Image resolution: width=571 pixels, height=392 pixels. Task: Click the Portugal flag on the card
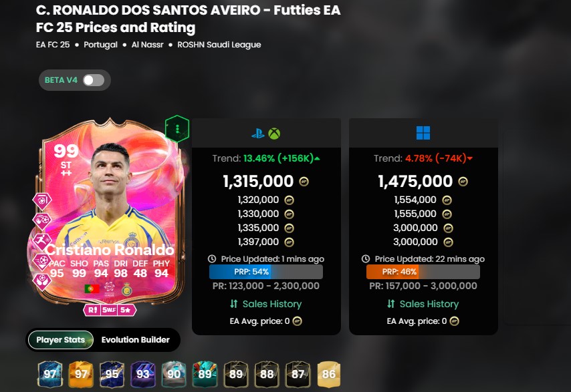pyautogui.click(x=92, y=289)
